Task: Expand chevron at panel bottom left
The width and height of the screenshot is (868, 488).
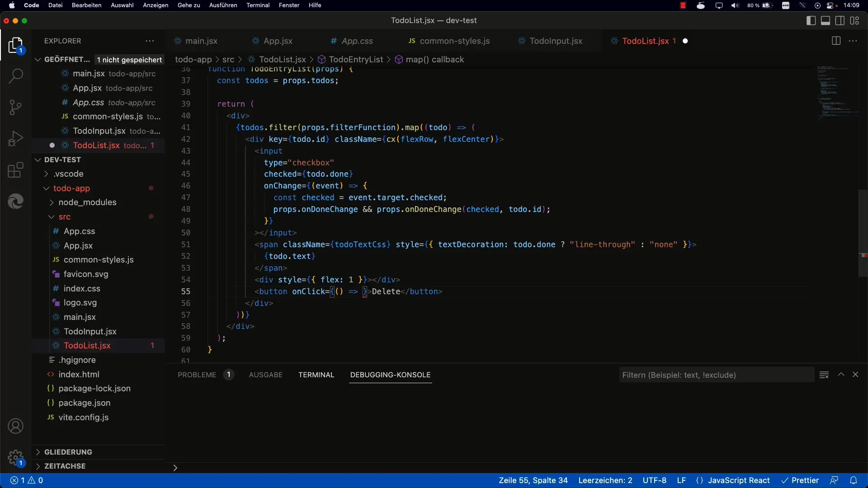Action: click(175, 468)
